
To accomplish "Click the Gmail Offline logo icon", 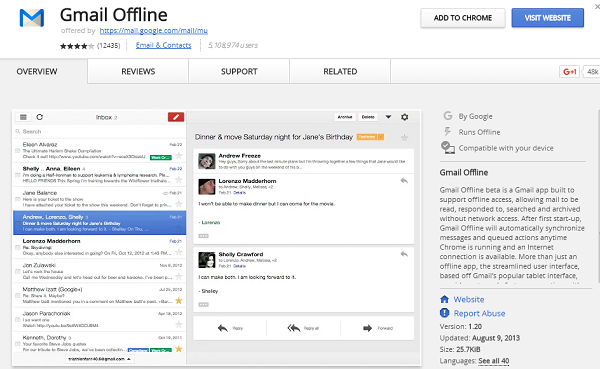I will tap(32, 18).
